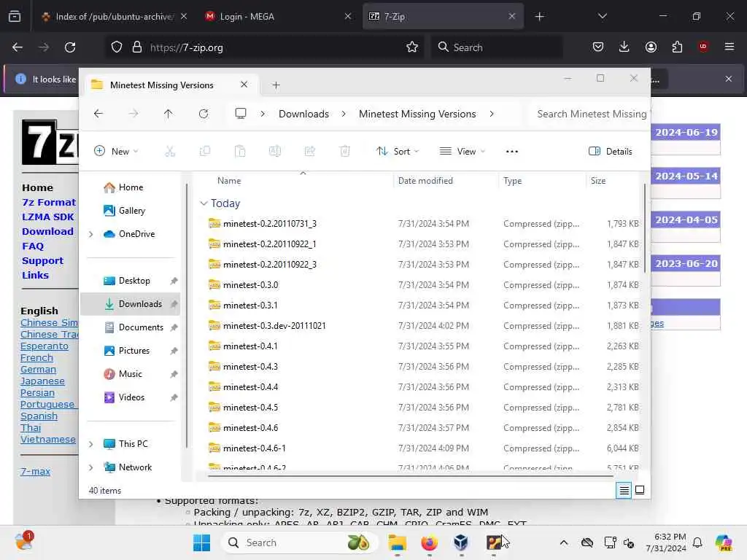
Task: Open LZMA SDK link on 7-Zip page
Action: pos(47,217)
